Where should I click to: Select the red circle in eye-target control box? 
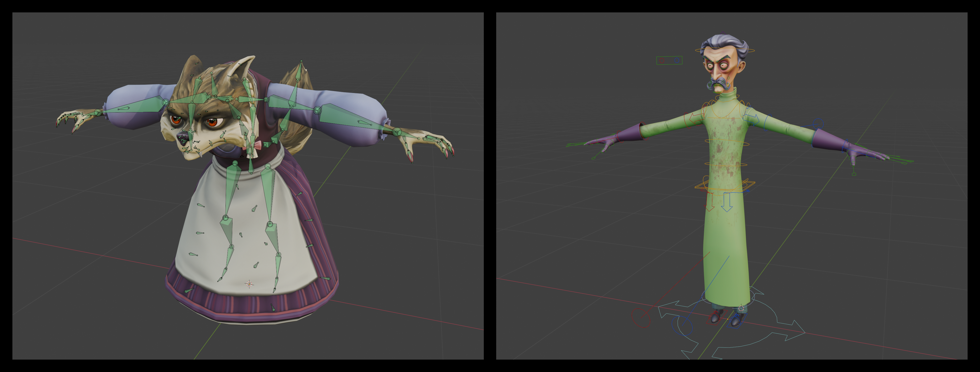tap(662, 61)
